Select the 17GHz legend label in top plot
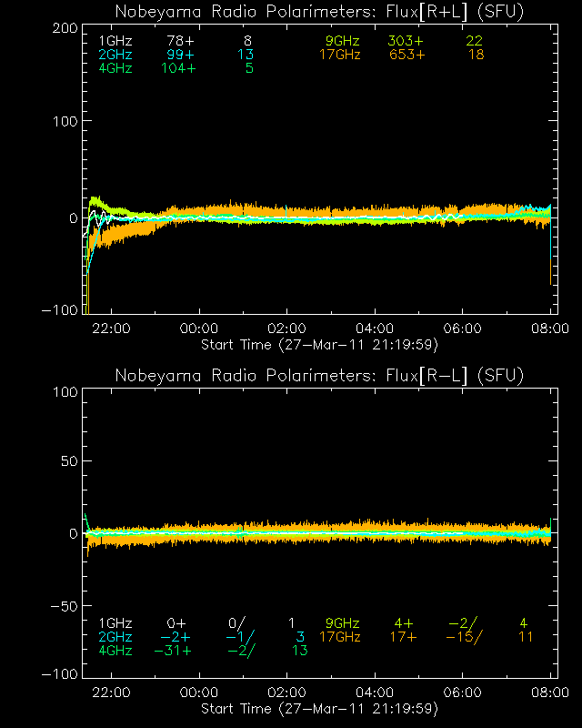The height and width of the screenshot is (728, 582). 339,56
